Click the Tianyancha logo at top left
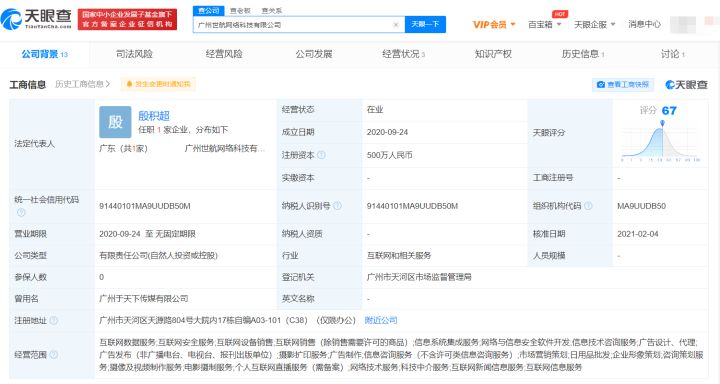The height and width of the screenshot is (384, 720). click(37, 19)
